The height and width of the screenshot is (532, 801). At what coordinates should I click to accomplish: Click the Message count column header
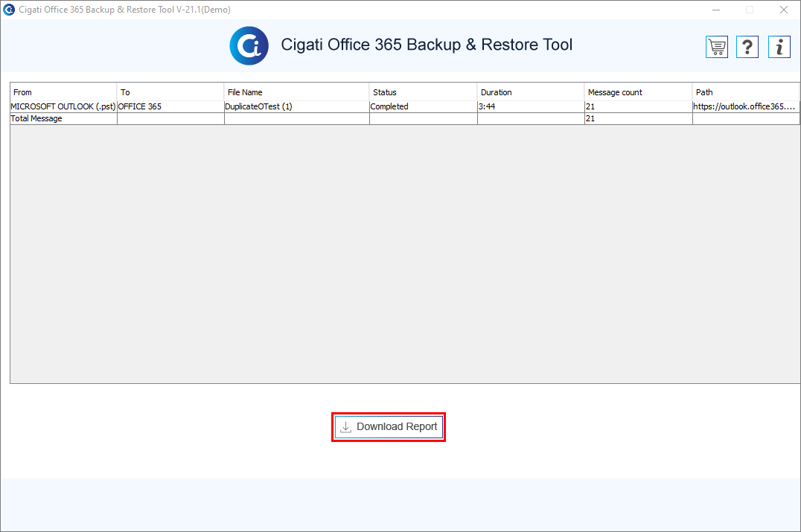pos(639,92)
